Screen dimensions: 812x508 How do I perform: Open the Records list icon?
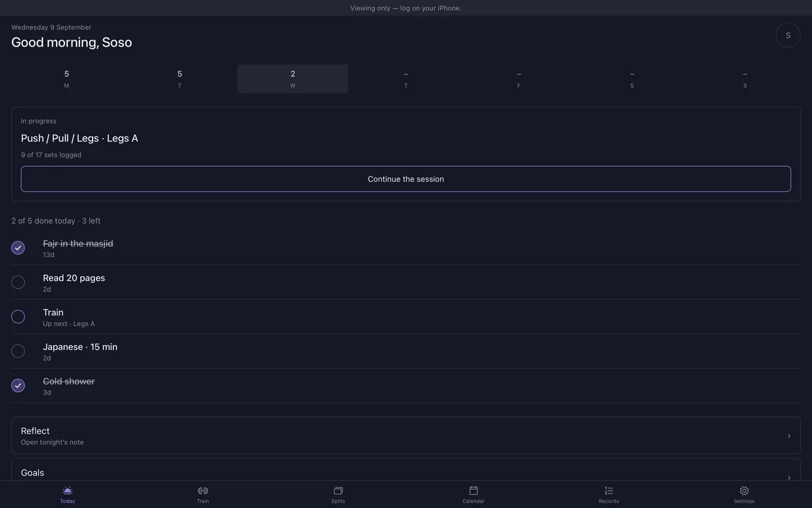click(608, 491)
